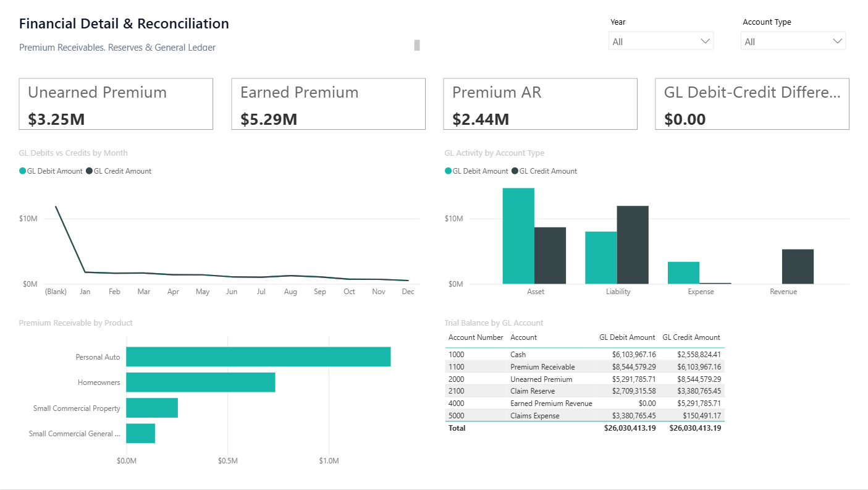This screenshot has height=490, width=868.
Task: Click the Jan label on month axis
Action: [85, 292]
